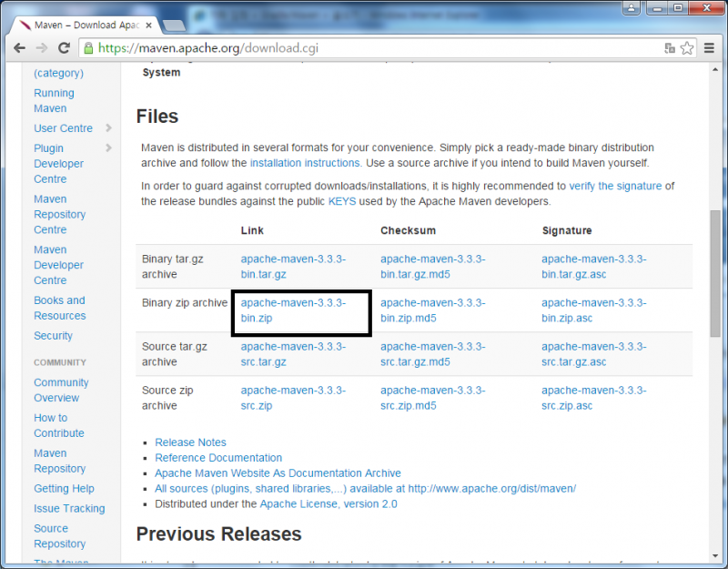The height and width of the screenshot is (569, 728).
Task: Open the Chrome hamburger menu
Action: (x=709, y=48)
